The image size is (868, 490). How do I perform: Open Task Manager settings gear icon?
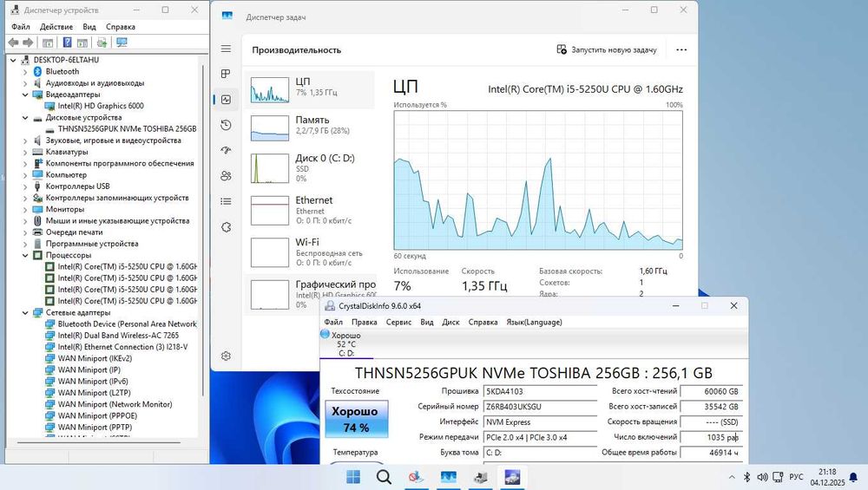226,356
